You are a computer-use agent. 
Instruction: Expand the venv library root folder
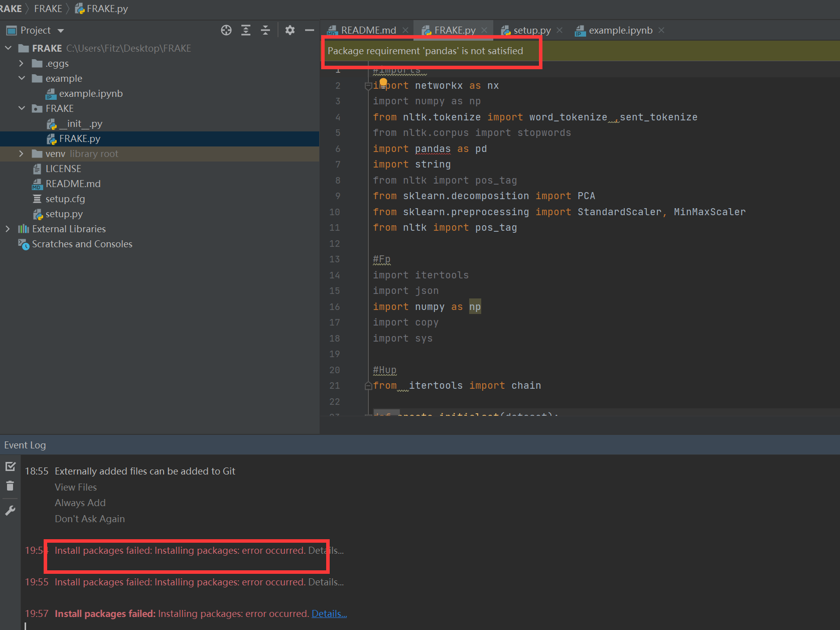click(x=21, y=153)
